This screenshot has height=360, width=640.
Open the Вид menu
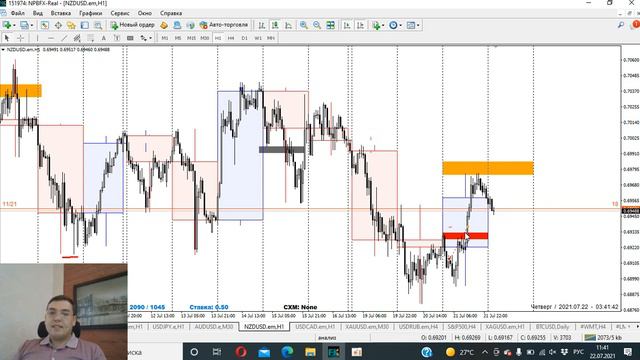click(38, 13)
